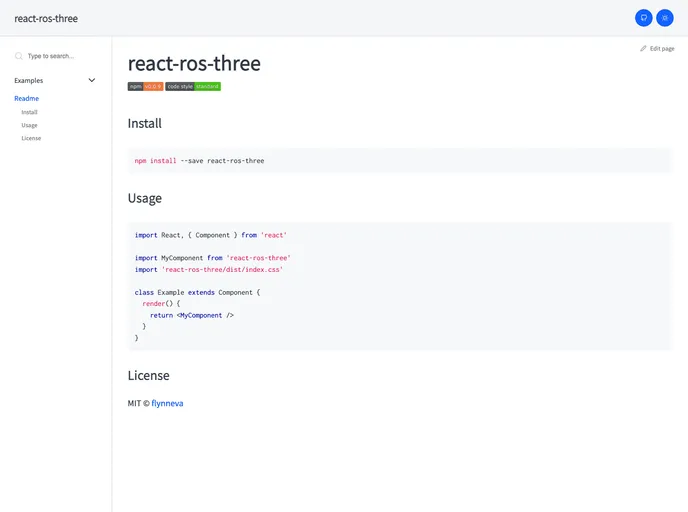Image resolution: width=688 pixels, height=512 pixels.
Task: Jump to Usage section from sidebar
Action: tap(29, 125)
